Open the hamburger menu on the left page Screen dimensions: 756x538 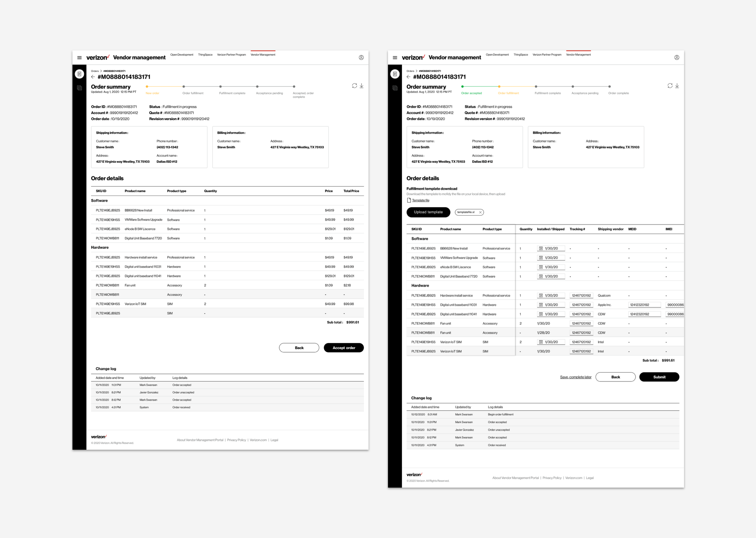pyautogui.click(x=80, y=57)
